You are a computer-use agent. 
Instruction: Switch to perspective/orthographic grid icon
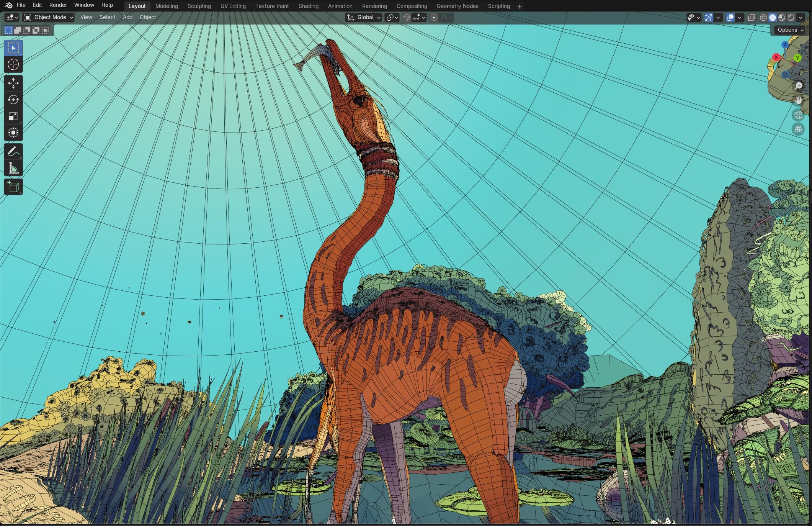click(798, 129)
